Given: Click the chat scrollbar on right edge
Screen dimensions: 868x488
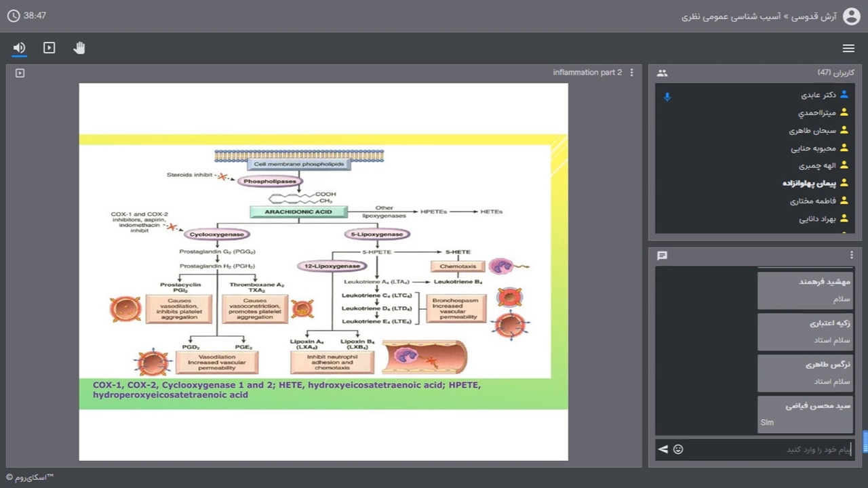Looking at the screenshot, I should click(x=865, y=442).
